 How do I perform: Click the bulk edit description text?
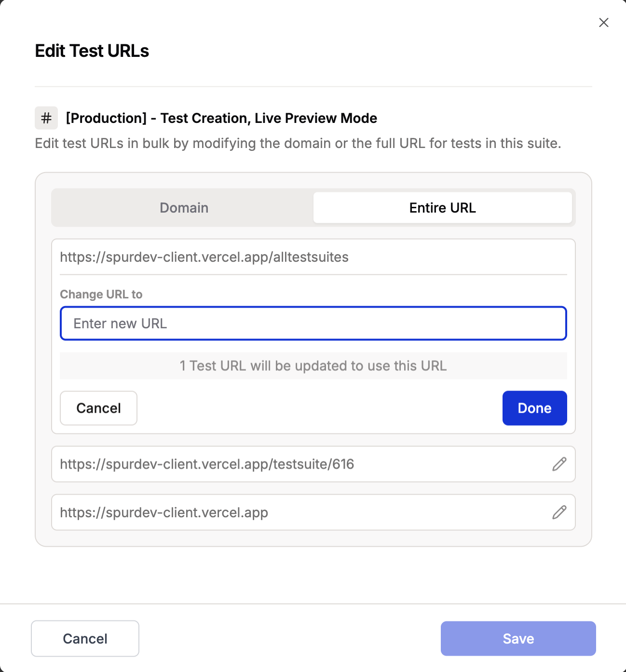tap(298, 143)
